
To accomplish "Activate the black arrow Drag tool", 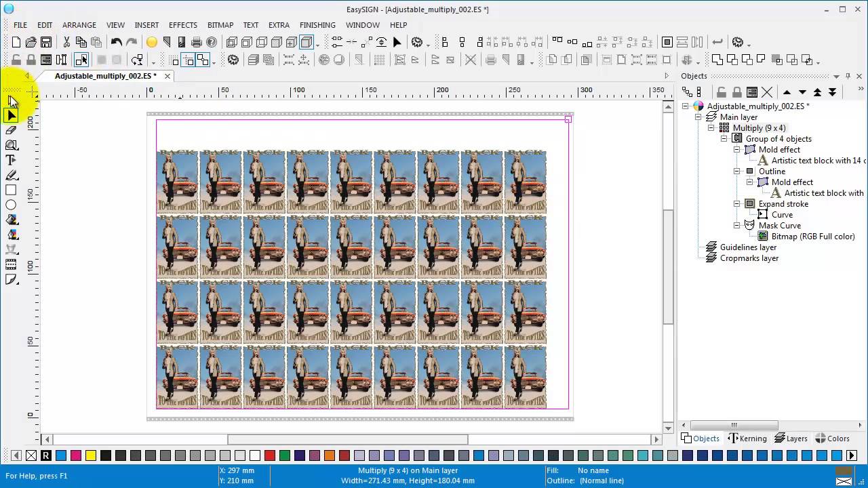I will click(11, 115).
